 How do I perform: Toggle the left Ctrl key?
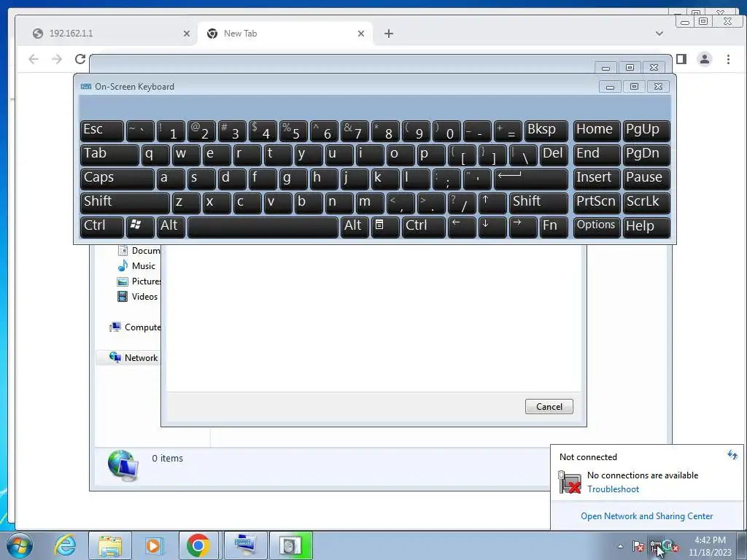click(x=102, y=227)
